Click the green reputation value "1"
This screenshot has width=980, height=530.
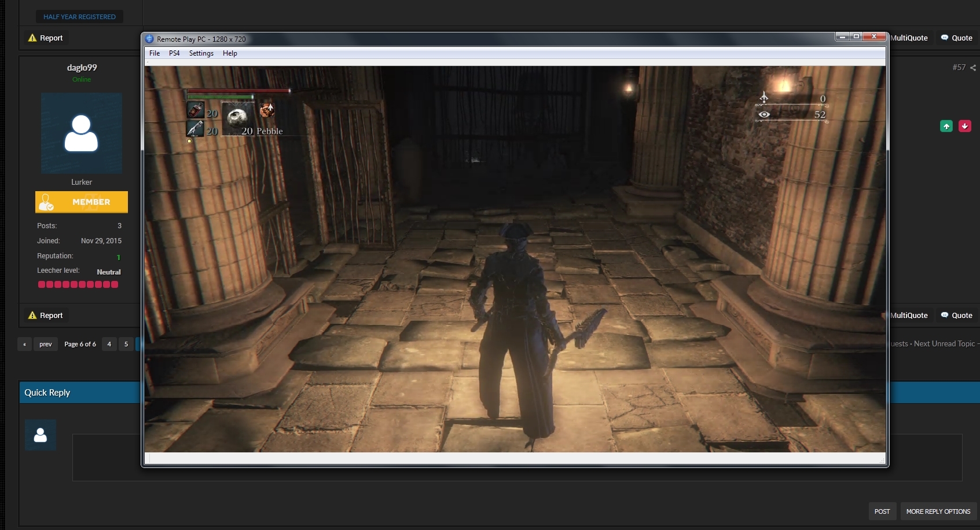pos(119,257)
